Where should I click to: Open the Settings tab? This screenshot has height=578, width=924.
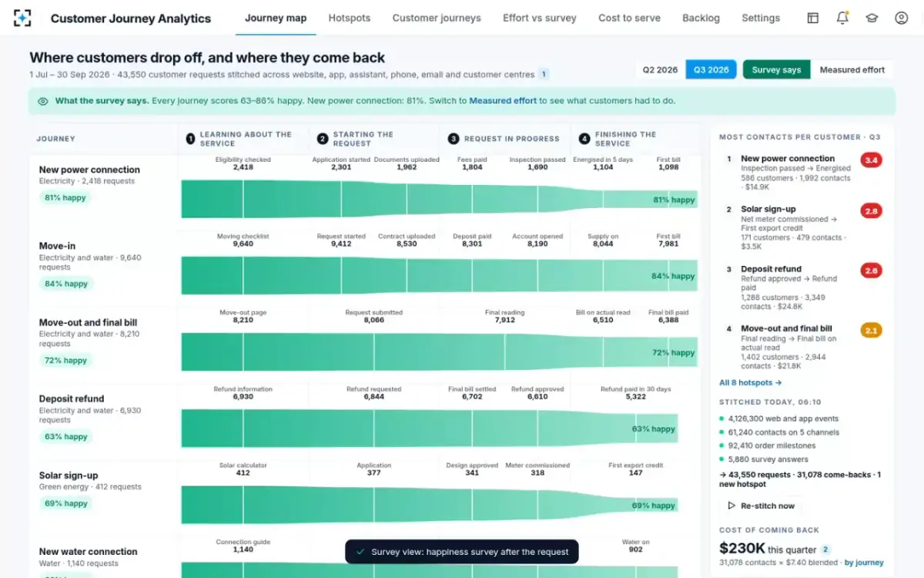pos(761,18)
